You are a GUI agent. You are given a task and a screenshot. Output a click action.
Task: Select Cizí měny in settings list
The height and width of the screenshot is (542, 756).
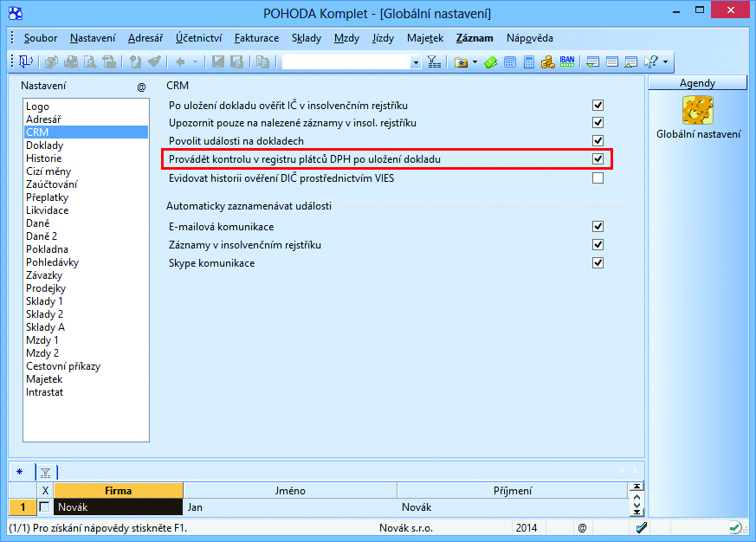pos(86,171)
